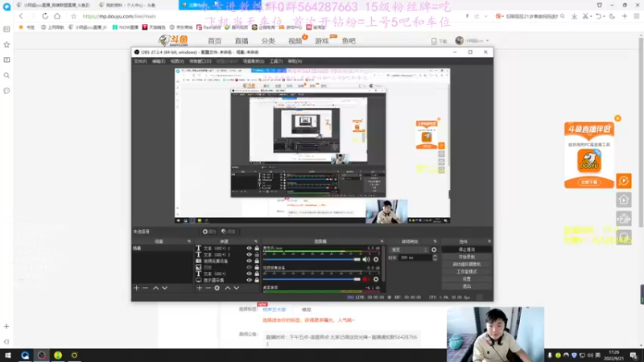Toggle visibility of second text source
The width and height of the screenshot is (644, 362).
pos(249,254)
